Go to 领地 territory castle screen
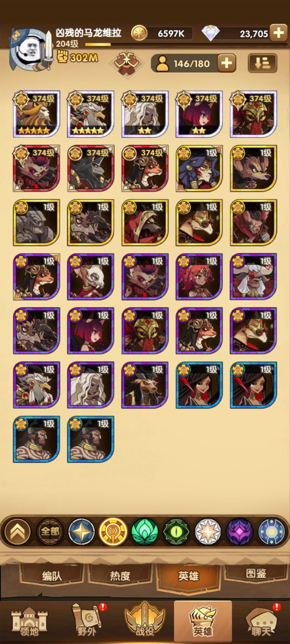The image size is (290, 644). pos(29,623)
